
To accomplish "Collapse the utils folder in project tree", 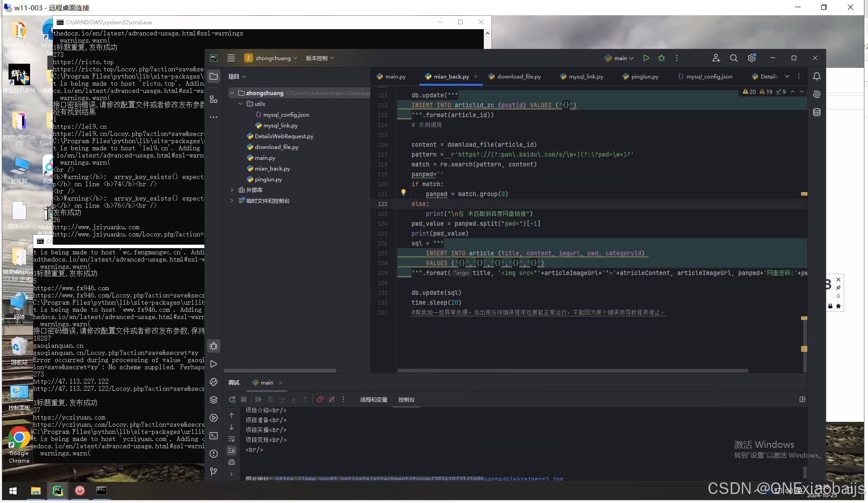I will coord(241,104).
